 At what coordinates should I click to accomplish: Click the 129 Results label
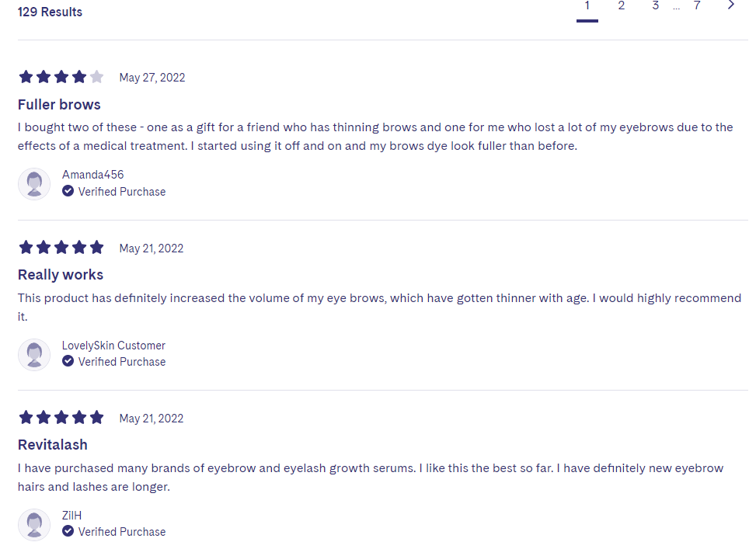pos(50,12)
